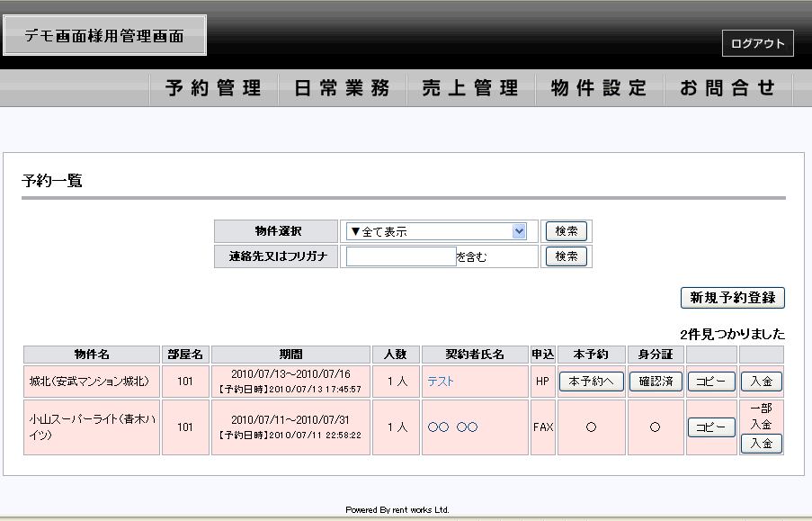Select the 城北(安武マンション城北) property cell
812x521 pixels.
click(x=92, y=382)
